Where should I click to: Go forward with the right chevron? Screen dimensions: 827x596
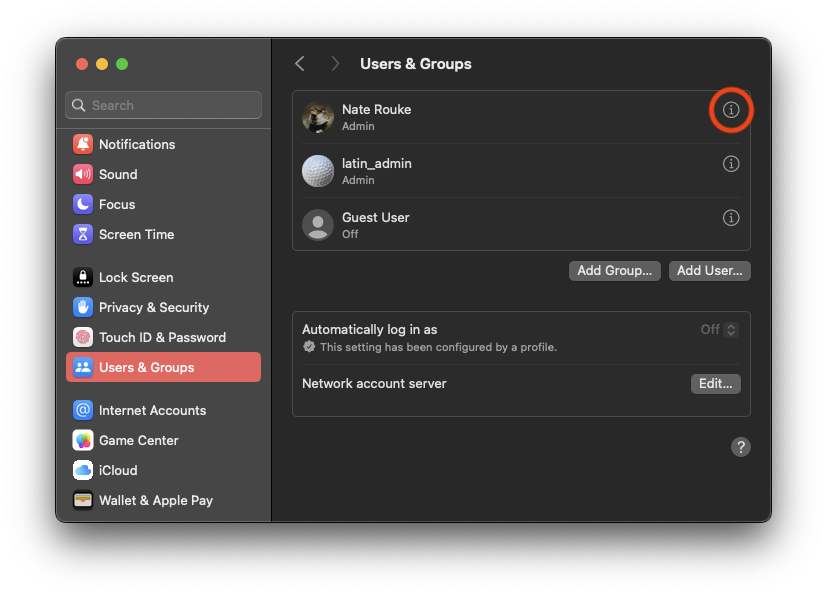335,64
